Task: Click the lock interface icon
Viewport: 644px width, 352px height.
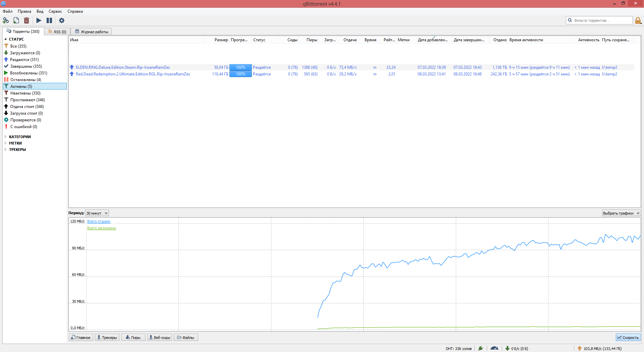Action: [x=638, y=20]
